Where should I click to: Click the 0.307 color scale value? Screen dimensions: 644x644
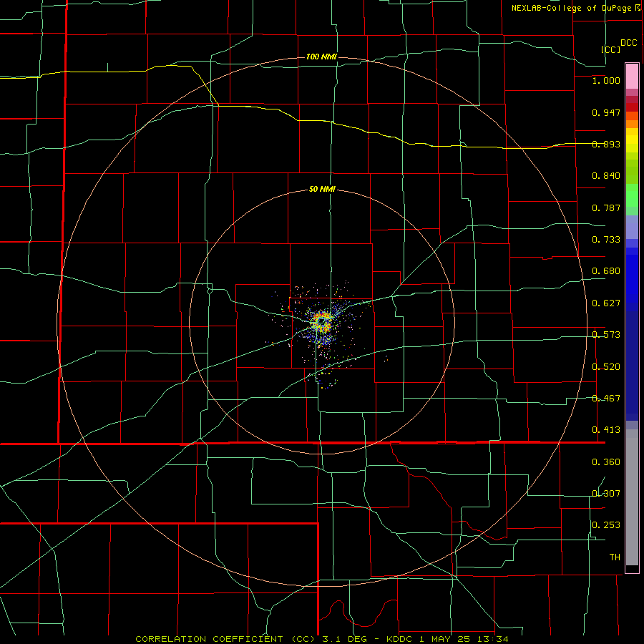point(606,493)
